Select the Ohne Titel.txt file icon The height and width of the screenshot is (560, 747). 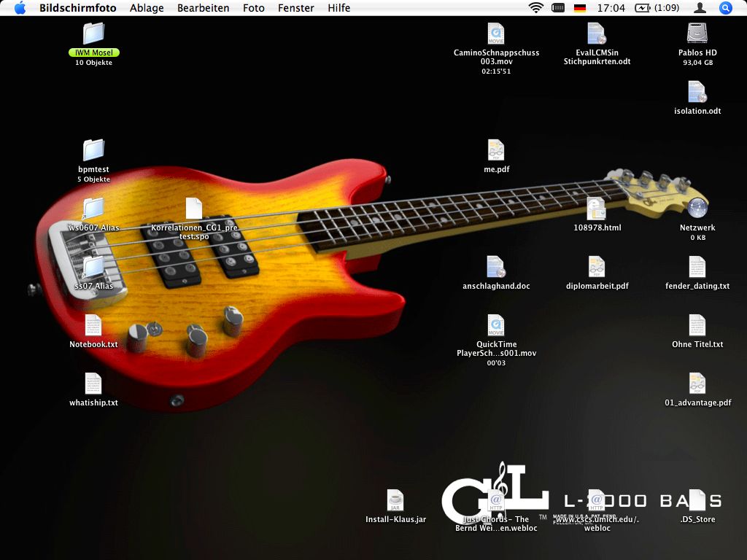pos(697,325)
